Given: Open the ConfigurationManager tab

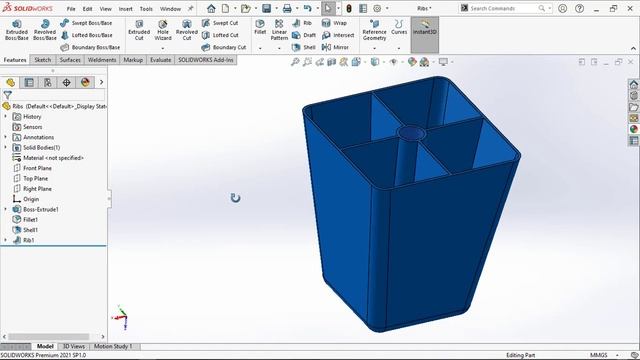Looking at the screenshot, I should 48,82.
